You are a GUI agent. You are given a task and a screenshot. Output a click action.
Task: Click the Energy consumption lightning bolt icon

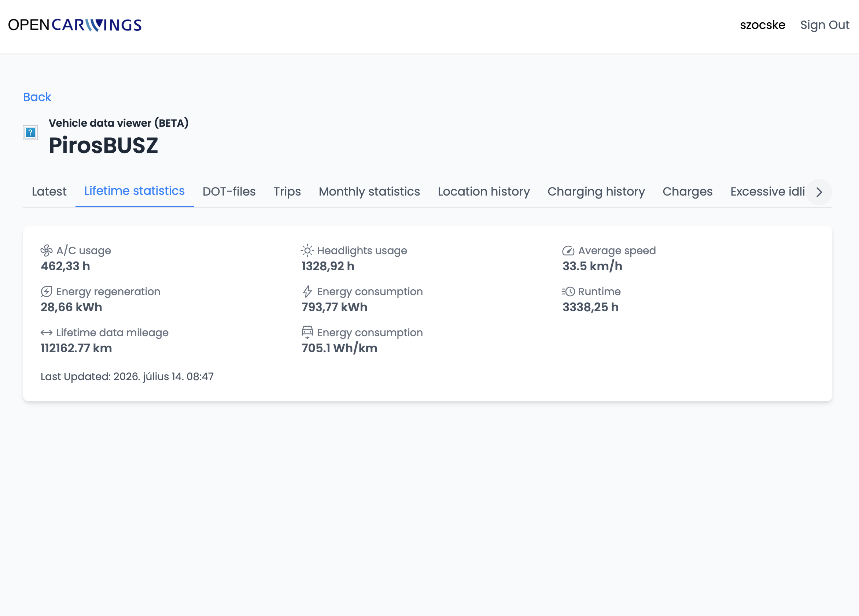(x=307, y=292)
